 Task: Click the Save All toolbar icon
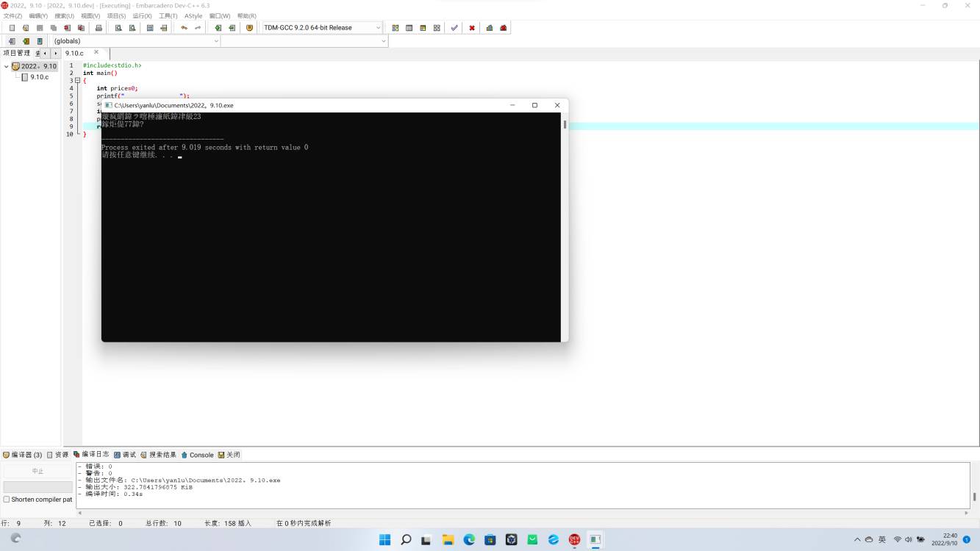tap(54, 28)
